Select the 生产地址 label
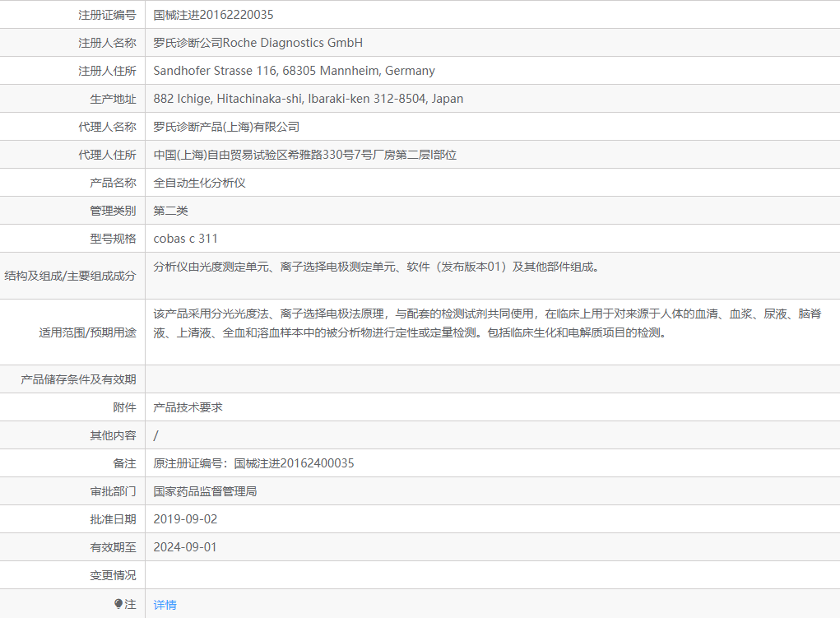 (113, 99)
